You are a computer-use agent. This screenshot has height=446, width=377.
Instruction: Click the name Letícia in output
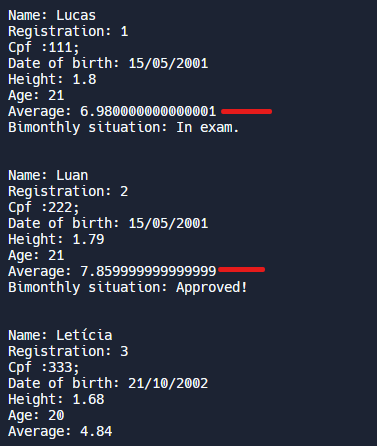pyautogui.click(x=84, y=335)
